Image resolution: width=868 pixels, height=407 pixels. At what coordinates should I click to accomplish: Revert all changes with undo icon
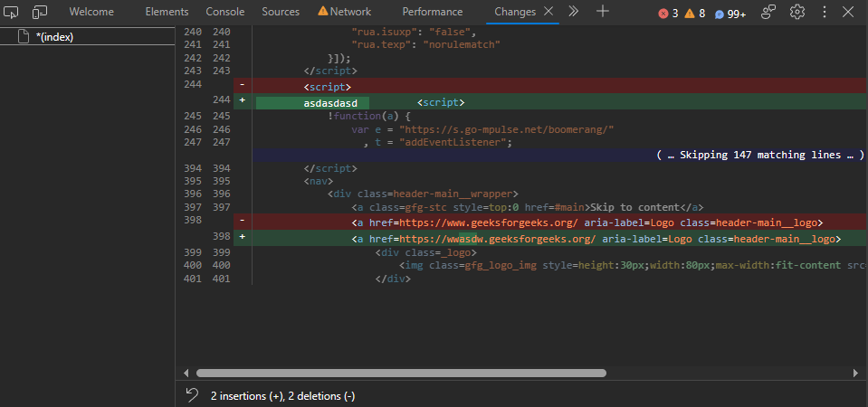tap(192, 395)
